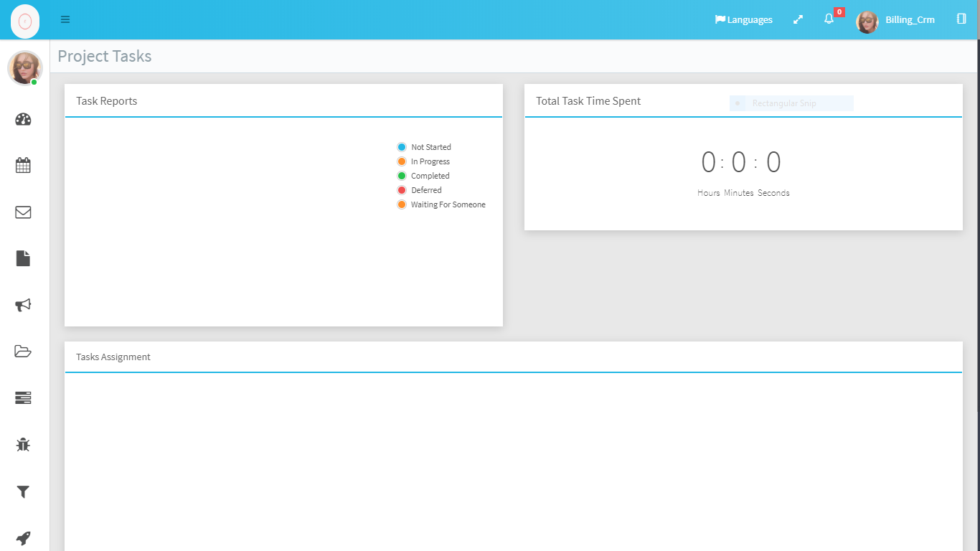Open the calendar icon in sidebar
This screenshot has height=551, width=980.
pyautogui.click(x=23, y=166)
